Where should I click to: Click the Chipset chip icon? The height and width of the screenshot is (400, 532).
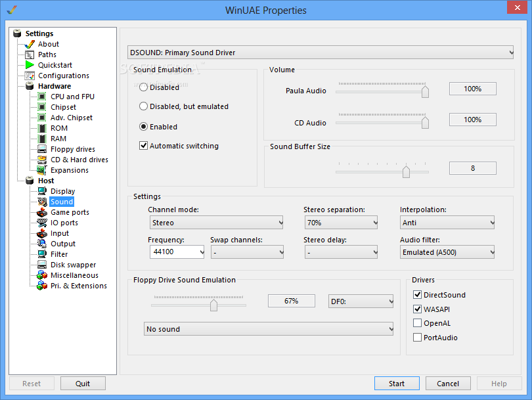tap(42, 107)
